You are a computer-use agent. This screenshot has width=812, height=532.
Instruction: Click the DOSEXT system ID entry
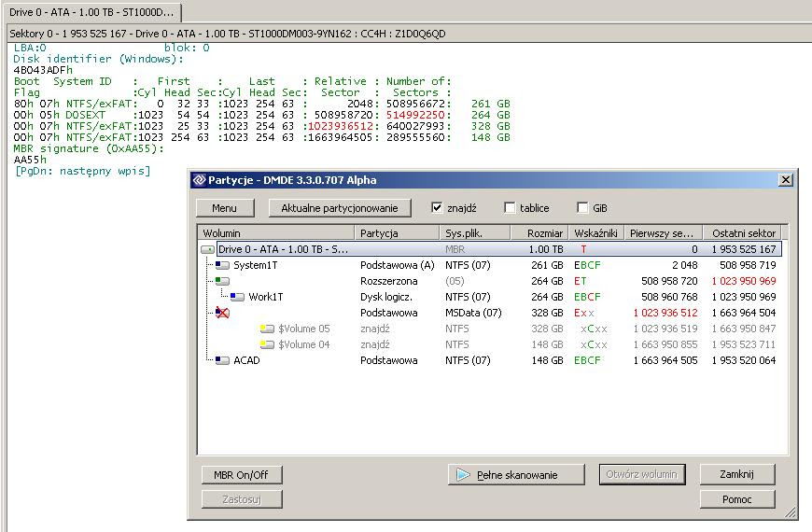[85, 115]
